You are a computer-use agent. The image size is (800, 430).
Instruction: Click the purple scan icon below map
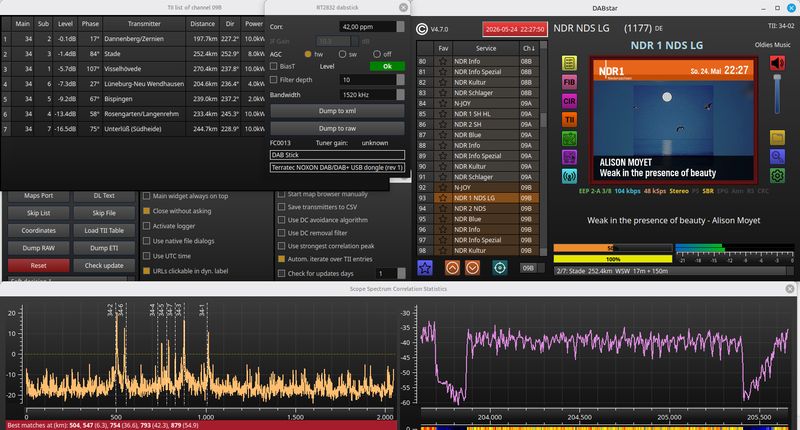pyautogui.click(x=569, y=157)
